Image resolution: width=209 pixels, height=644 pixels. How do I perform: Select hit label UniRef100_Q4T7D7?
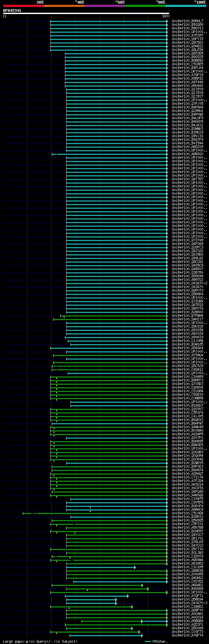(x=187, y=179)
